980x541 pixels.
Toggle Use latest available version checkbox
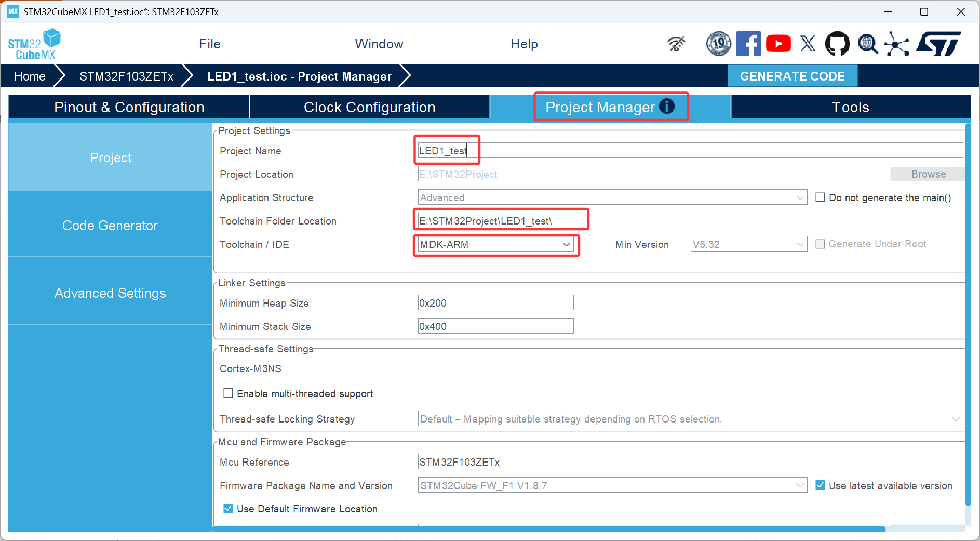pos(821,485)
